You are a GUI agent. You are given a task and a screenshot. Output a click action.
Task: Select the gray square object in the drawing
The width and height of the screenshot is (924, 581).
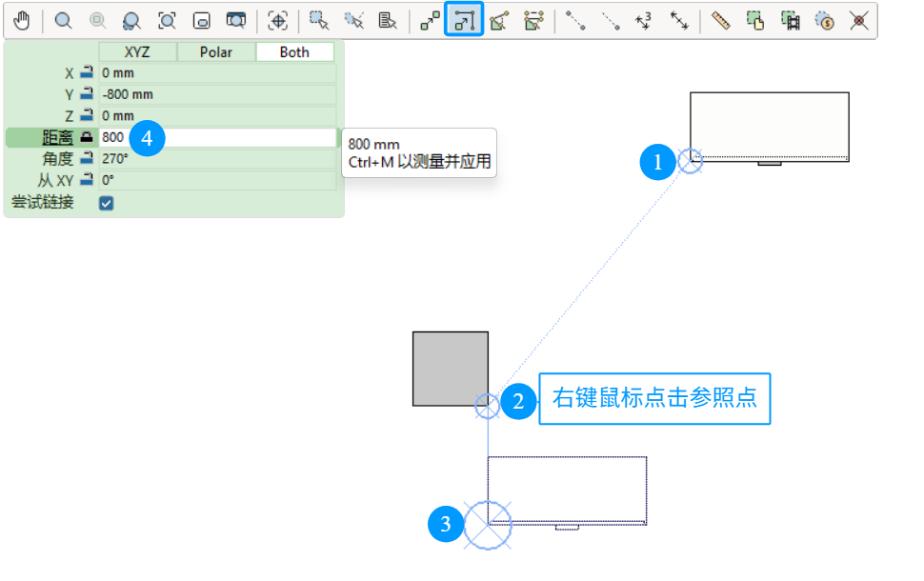pyautogui.click(x=451, y=369)
